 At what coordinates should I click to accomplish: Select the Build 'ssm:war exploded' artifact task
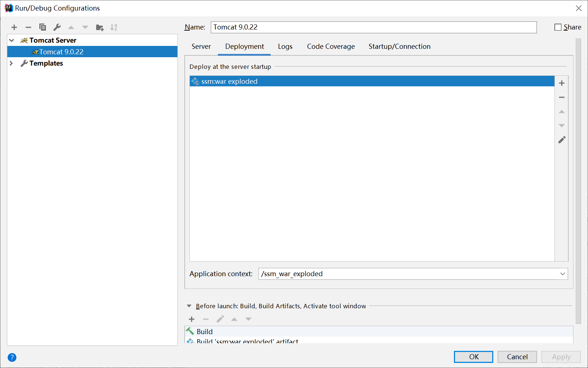[379, 341]
